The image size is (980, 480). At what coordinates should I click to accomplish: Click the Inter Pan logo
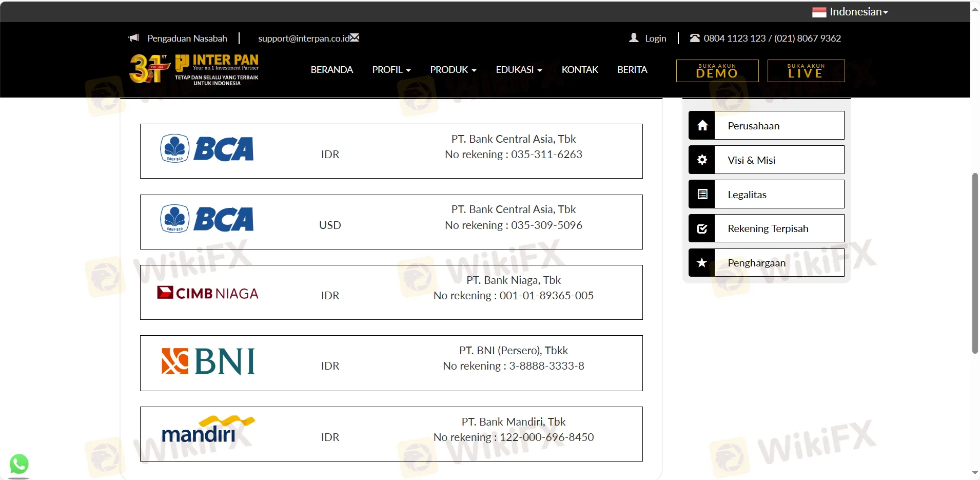point(194,69)
